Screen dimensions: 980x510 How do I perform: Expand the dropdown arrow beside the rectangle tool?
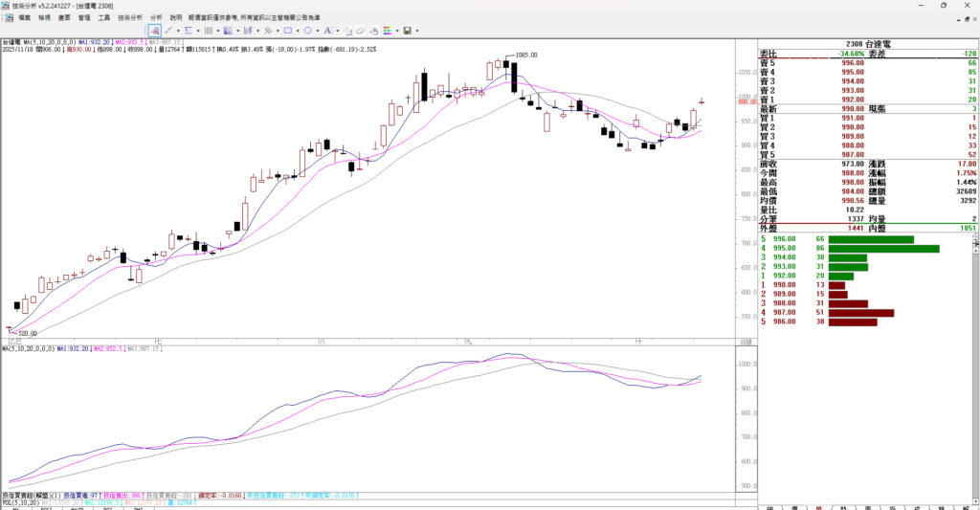pos(298,31)
